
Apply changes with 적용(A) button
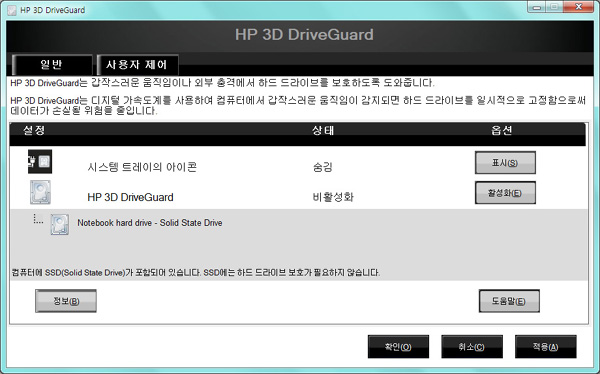[546, 347]
